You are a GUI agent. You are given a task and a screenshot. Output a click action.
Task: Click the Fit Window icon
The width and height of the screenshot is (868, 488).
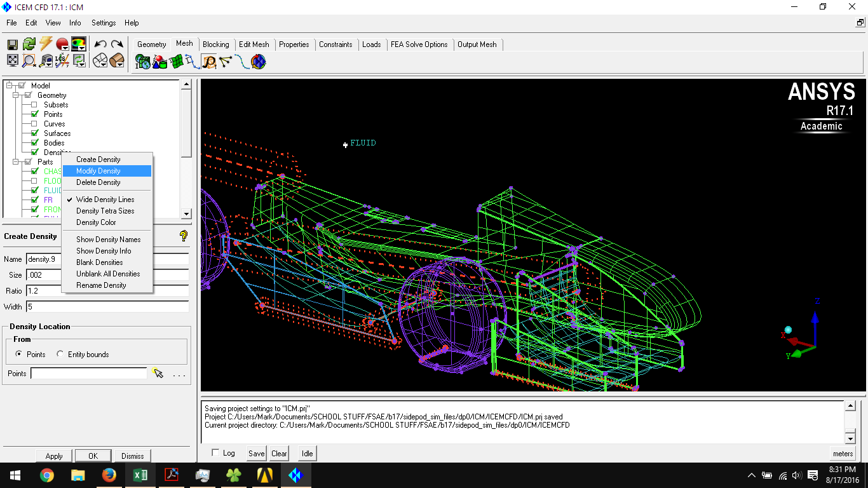point(13,60)
